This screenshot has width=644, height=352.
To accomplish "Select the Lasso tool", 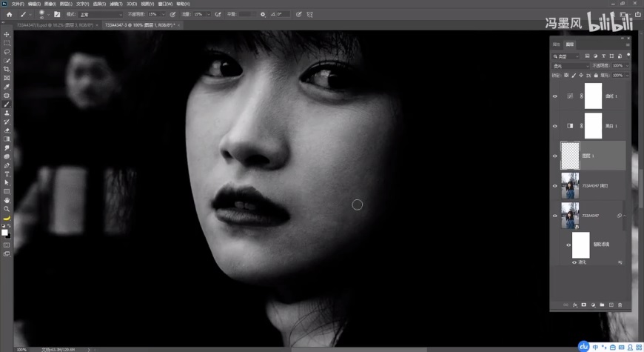I will click(7, 52).
